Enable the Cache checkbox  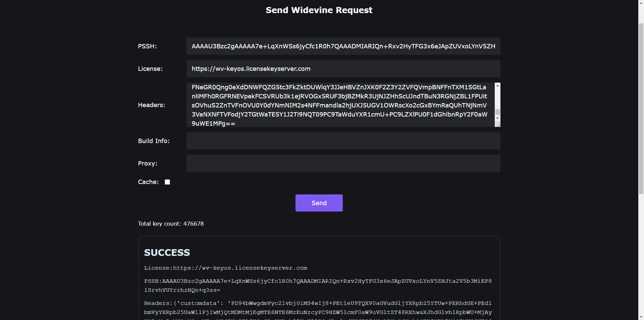pos(167,182)
